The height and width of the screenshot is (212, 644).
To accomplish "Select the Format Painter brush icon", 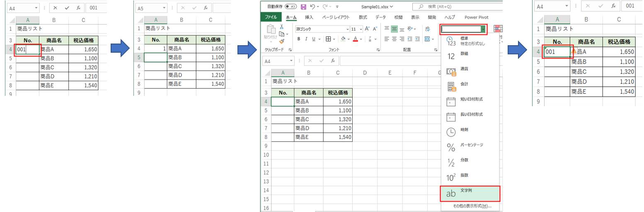I will pyautogui.click(x=282, y=41).
